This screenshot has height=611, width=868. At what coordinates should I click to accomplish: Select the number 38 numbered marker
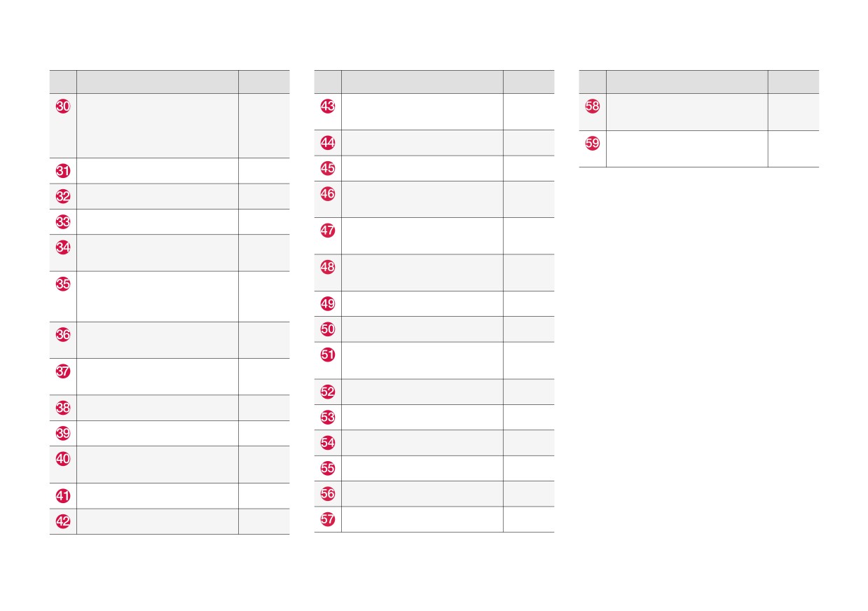point(63,408)
